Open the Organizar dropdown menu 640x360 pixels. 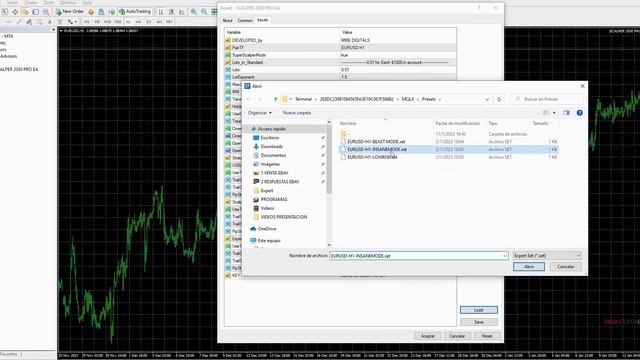click(x=260, y=113)
